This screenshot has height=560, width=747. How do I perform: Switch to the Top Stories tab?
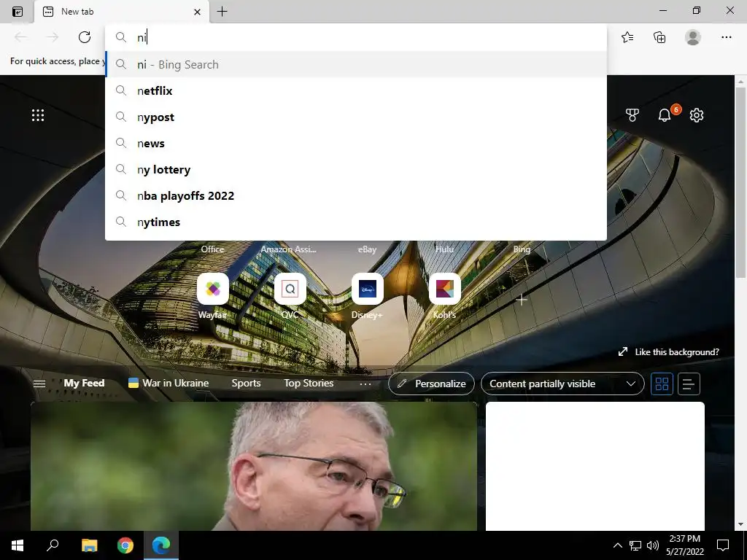point(309,384)
